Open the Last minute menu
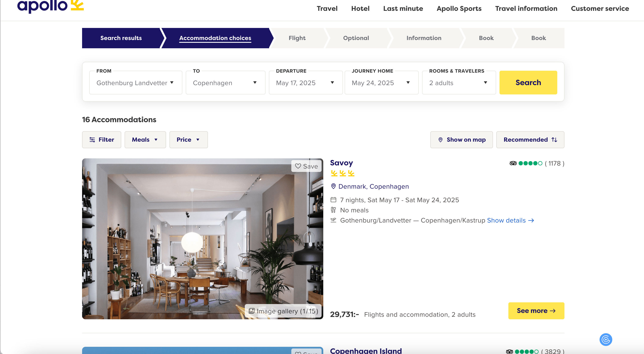Image resolution: width=644 pixels, height=354 pixels. click(x=403, y=8)
